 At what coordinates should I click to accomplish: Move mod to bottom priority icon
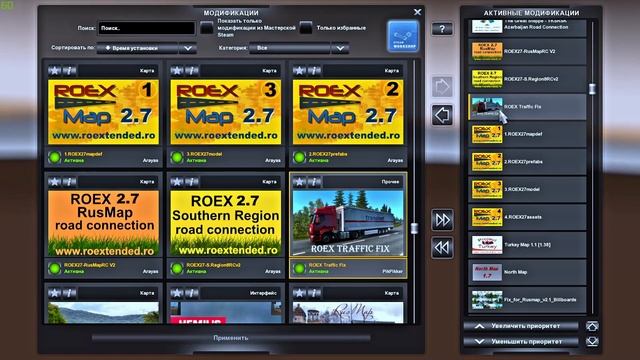click(x=592, y=341)
